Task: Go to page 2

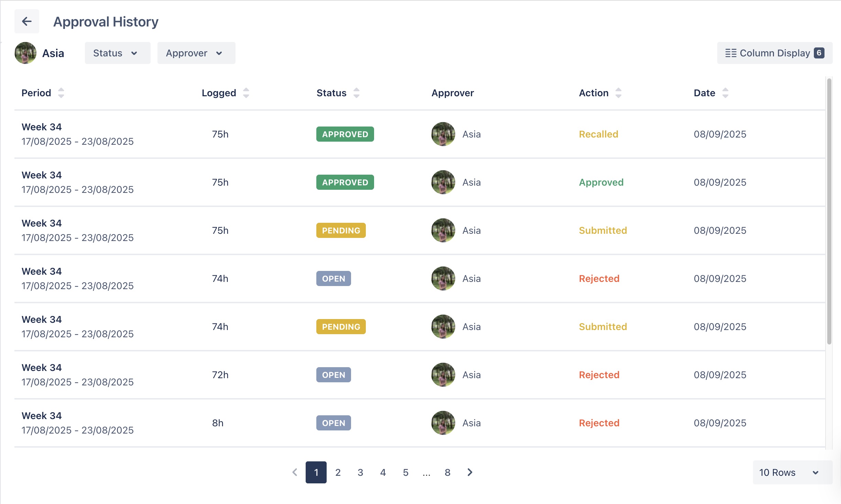Action: 338,472
